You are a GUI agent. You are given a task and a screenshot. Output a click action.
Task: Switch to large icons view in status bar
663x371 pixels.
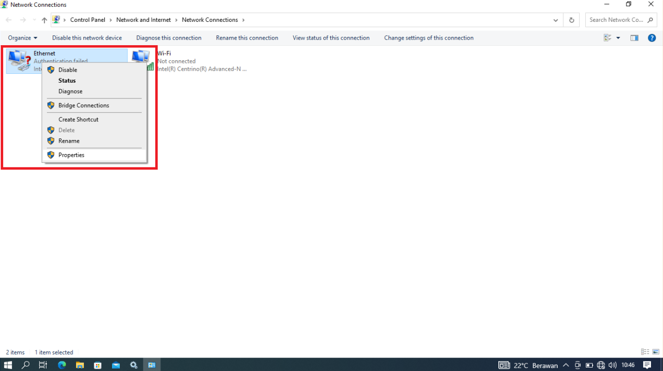pos(655,352)
